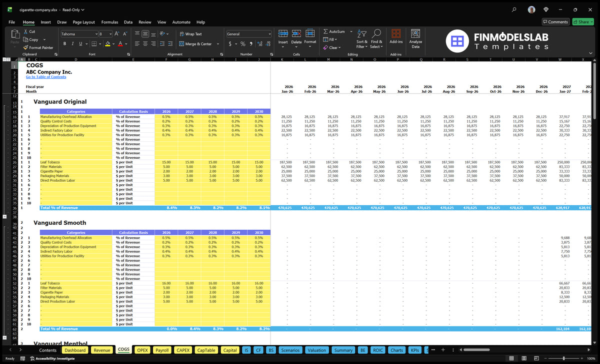Viewport: 600px width, 364px height.
Task: Add a new sheet with plus button
Action: [x=442, y=350]
